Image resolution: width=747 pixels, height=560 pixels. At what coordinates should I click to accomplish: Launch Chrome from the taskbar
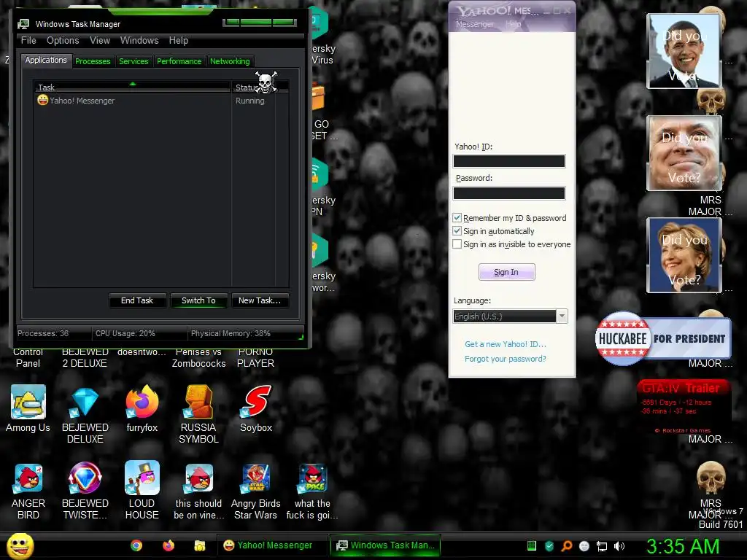click(136, 545)
